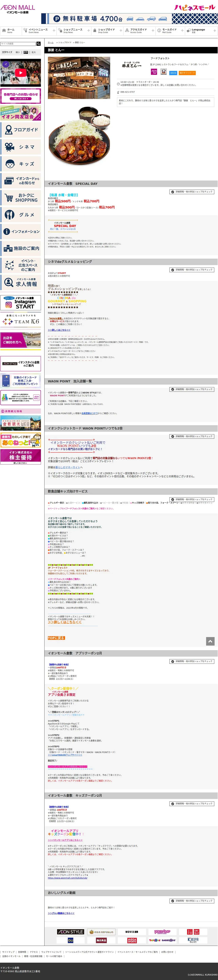Open the Instagram START banner
The image size is (218, 980).
(x=21, y=302)
